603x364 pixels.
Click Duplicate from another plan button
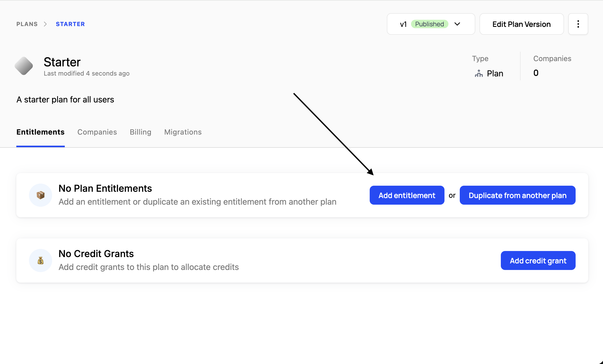517,195
